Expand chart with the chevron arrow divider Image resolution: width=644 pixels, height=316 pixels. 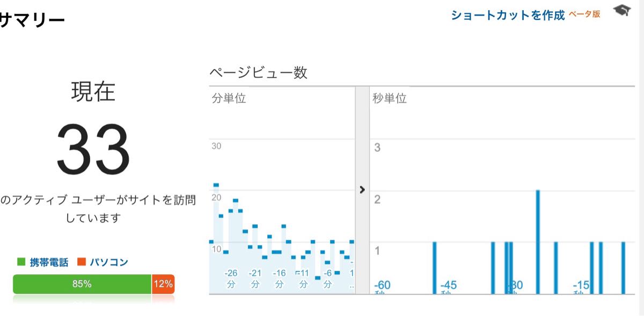362,189
